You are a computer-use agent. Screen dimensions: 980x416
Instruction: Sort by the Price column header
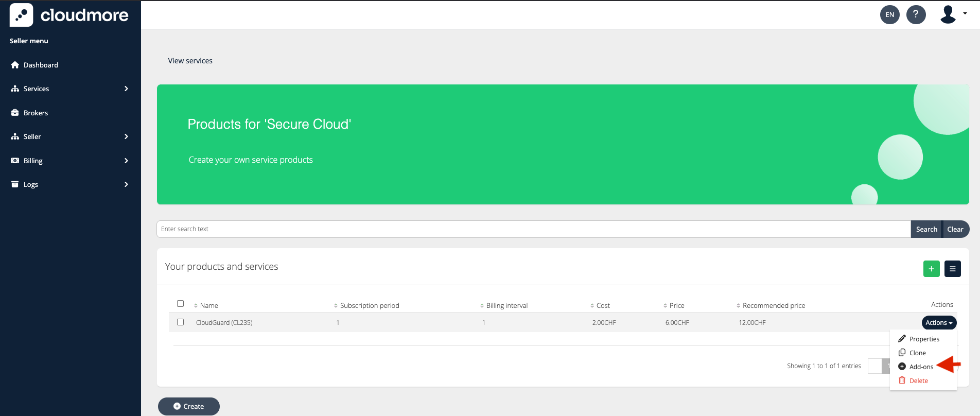(676, 305)
